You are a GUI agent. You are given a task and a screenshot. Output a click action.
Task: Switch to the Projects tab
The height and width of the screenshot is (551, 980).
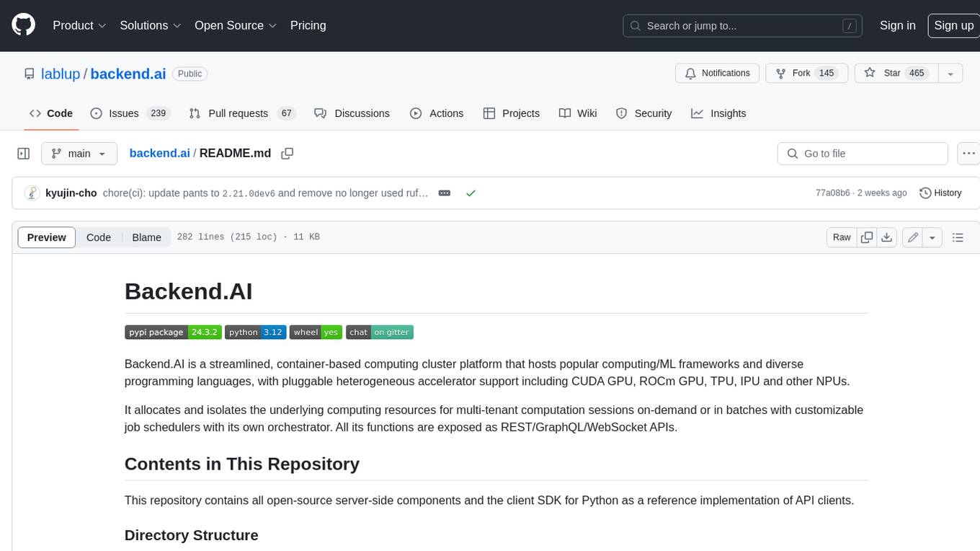pyautogui.click(x=512, y=113)
